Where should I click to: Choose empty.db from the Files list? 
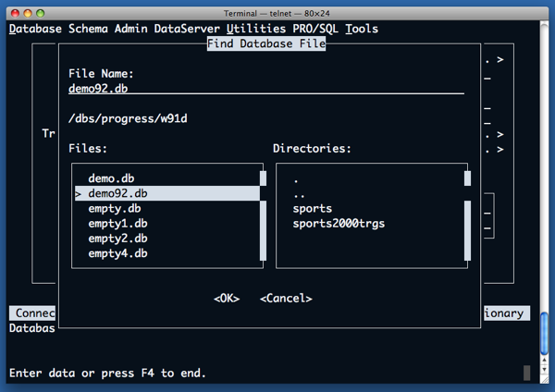point(116,208)
